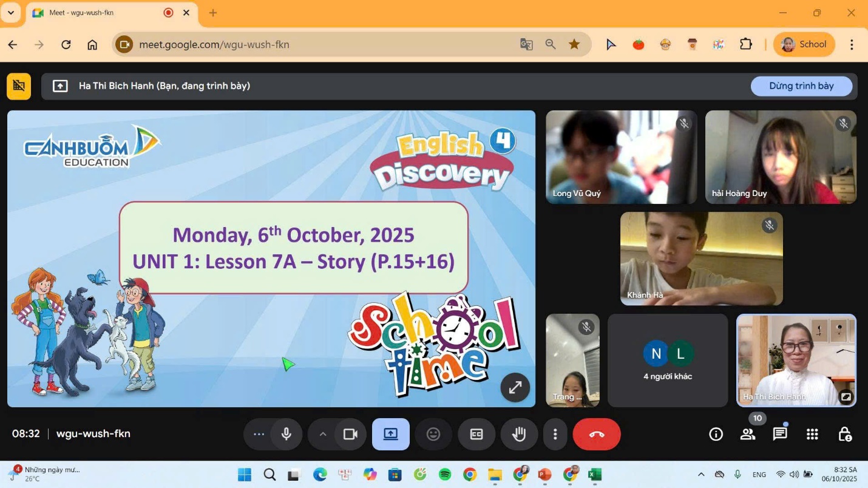868x488 pixels.
Task: Expand the shared presentation to fullscreen
Action: pos(515,387)
